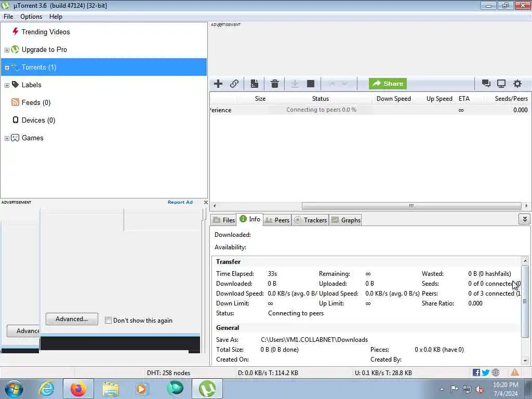The image size is (532, 399).
Task: Select Upgrade to Pro in sidebar
Action: 44,49
